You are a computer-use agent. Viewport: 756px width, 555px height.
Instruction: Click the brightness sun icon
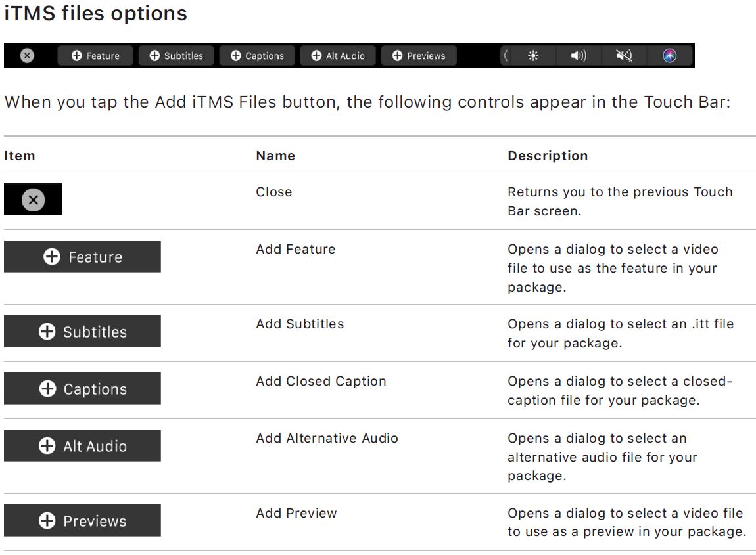click(x=532, y=56)
